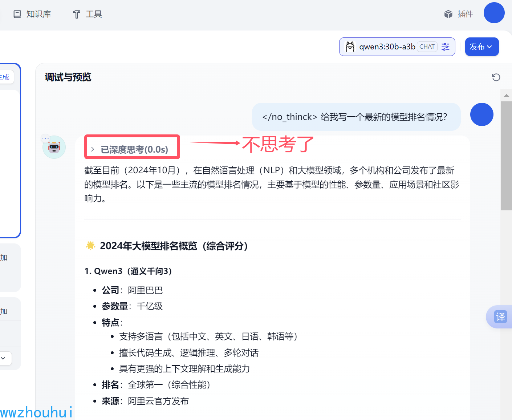The height and width of the screenshot is (420, 512).
Task: Click the line 来源：阿里云官方发布
Action: pos(145,401)
